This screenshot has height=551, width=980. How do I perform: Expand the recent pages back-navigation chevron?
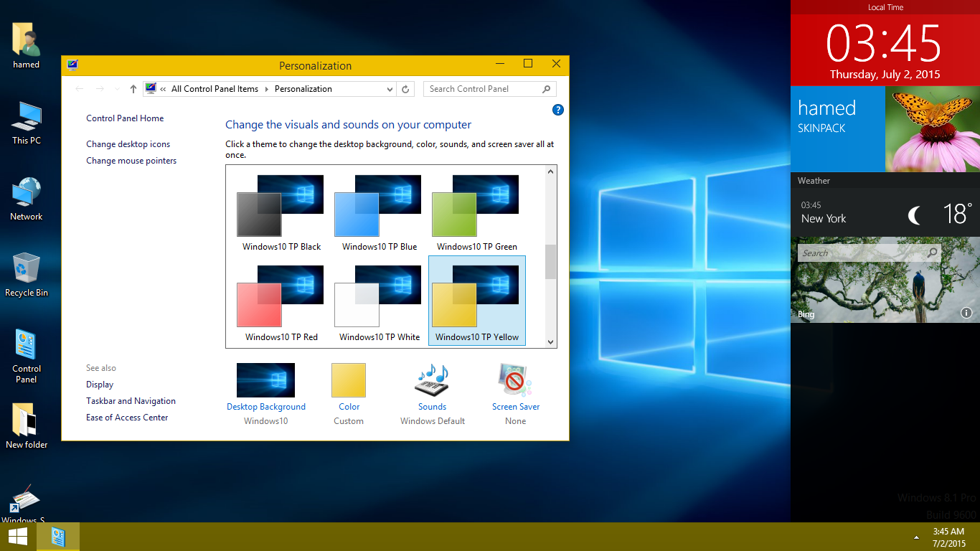(x=116, y=88)
